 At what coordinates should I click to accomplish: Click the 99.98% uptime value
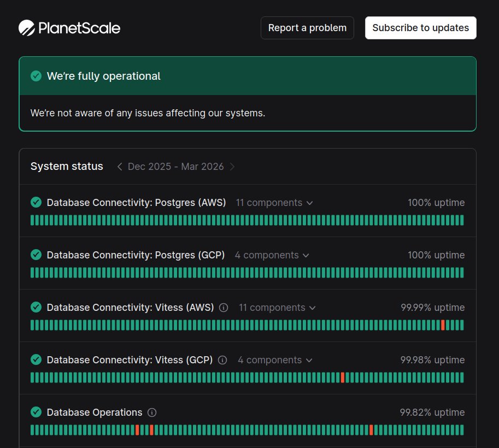432,360
